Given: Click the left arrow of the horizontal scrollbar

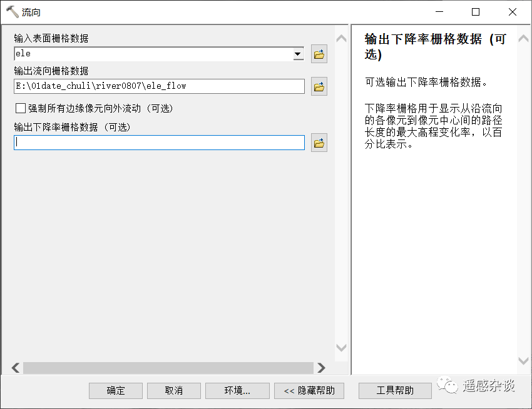Looking at the screenshot, I should click(x=16, y=368).
